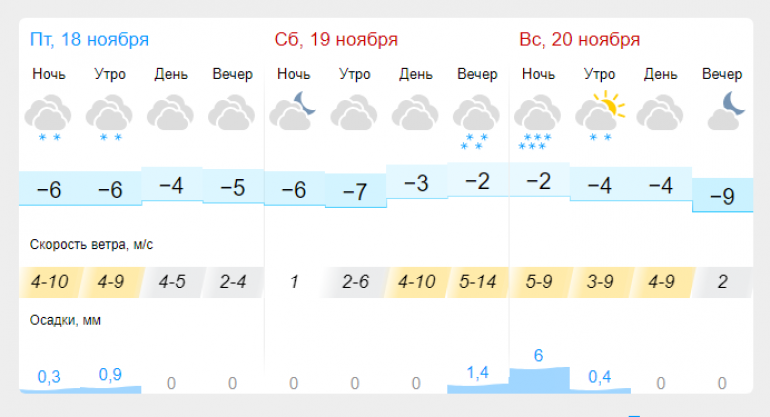Click the 0,9 precipitation value

[110, 375]
